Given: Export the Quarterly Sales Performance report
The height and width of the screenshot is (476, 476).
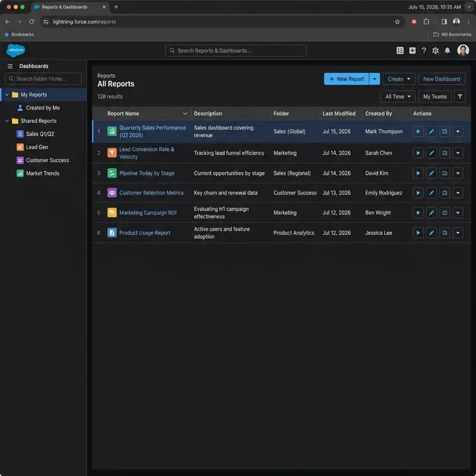Looking at the screenshot, I should click(x=444, y=131).
